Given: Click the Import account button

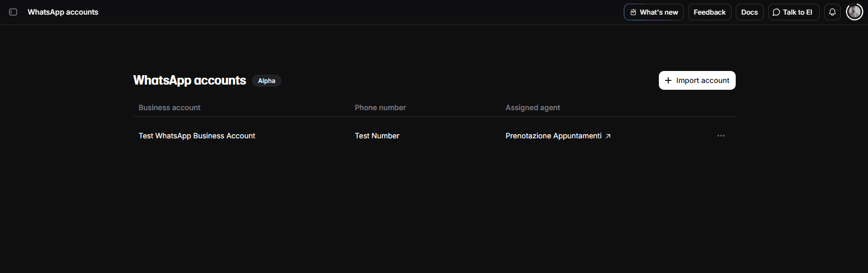Looking at the screenshot, I should [697, 80].
